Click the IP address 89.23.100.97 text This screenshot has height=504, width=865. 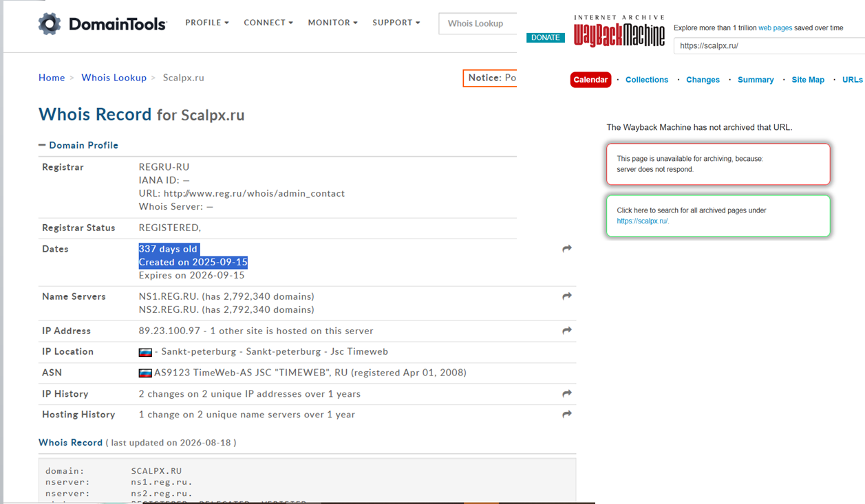click(x=169, y=331)
